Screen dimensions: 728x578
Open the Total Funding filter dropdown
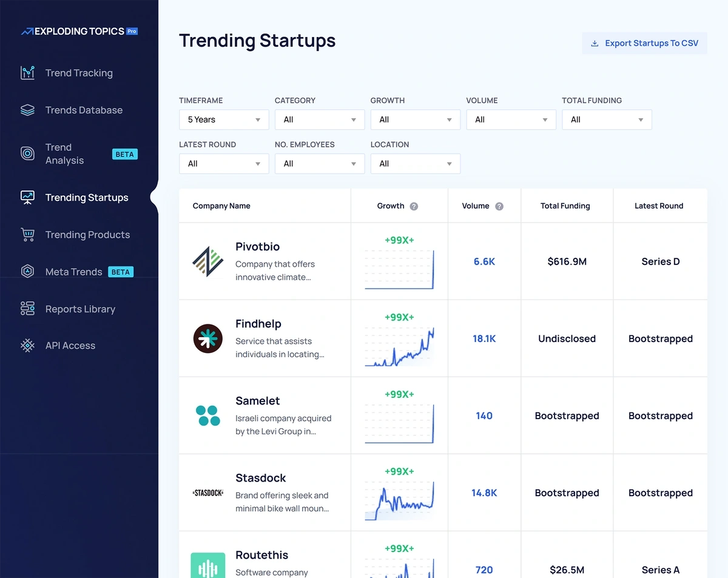[607, 119]
